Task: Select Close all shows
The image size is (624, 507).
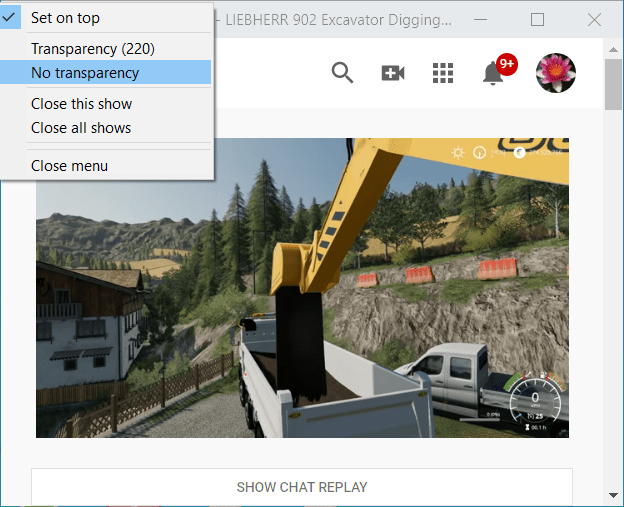Action: coord(105,128)
